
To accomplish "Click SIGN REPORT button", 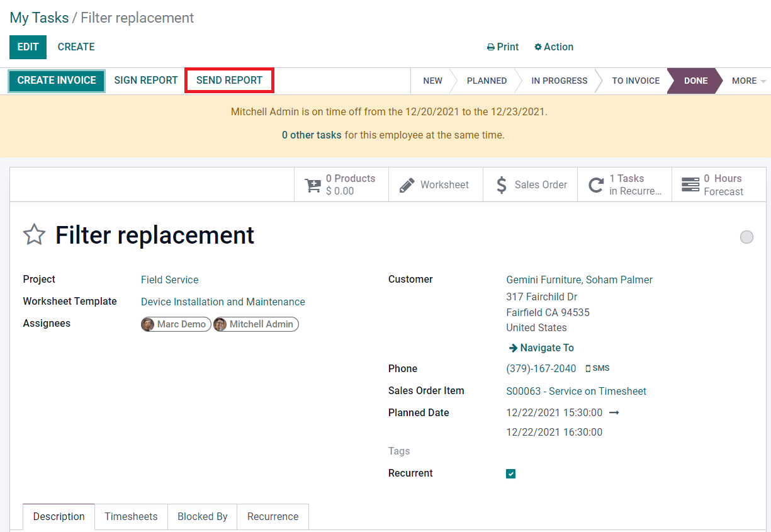I will (x=146, y=81).
